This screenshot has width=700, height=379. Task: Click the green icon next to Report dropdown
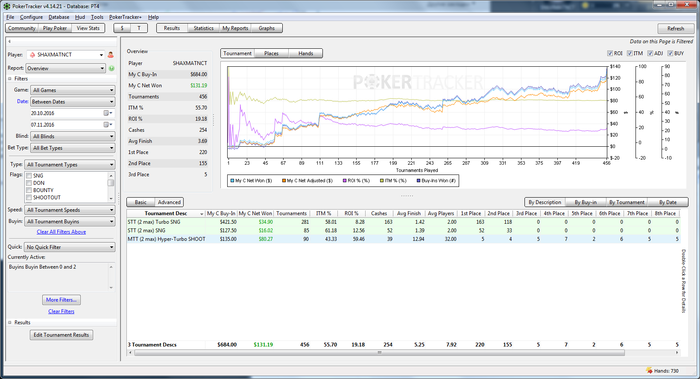coord(112,68)
